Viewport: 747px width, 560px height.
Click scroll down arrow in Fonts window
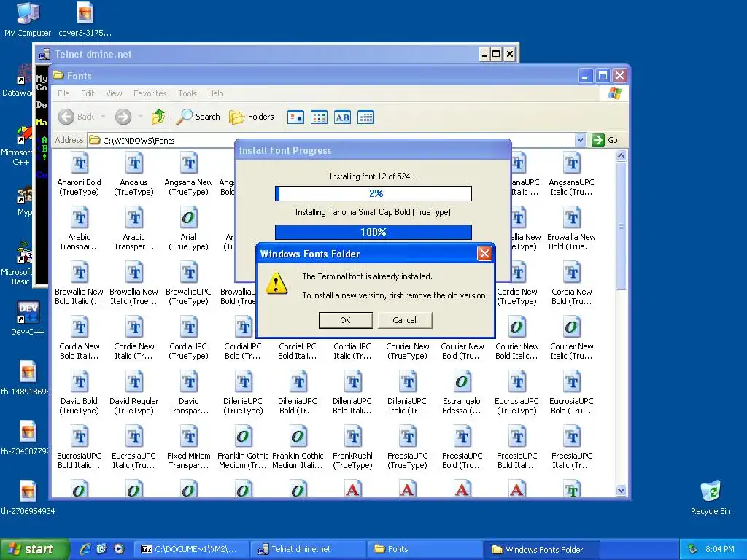[621, 490]
